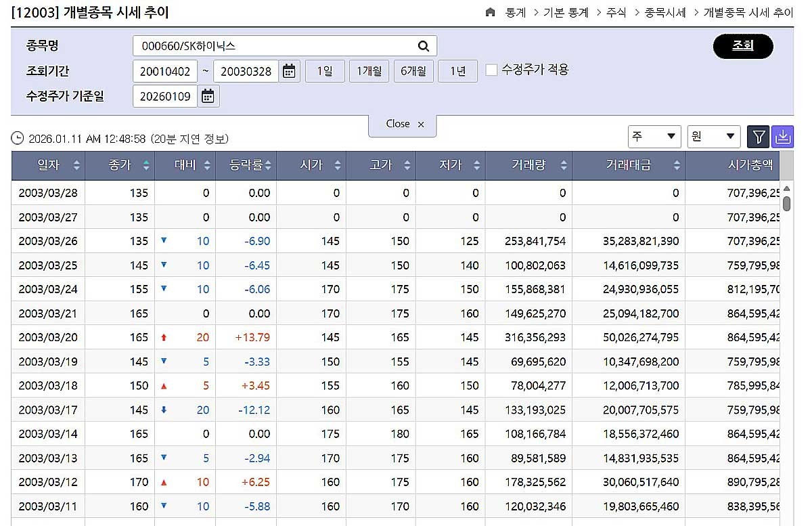
Task: Click 등락률 value +3.45
Action: pos(256,385)
